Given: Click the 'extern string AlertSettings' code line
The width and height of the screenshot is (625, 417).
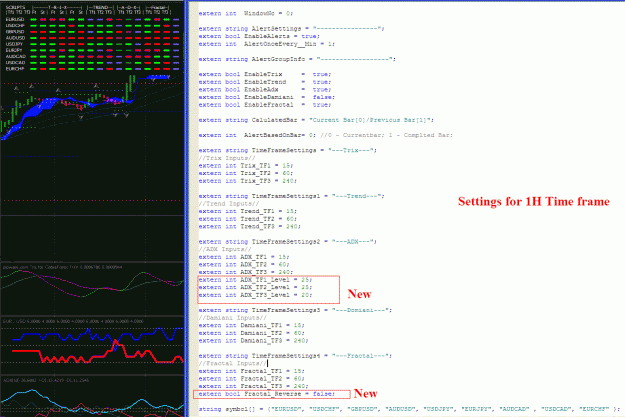Looking at the screenshot, I should (x=291, y=29).
